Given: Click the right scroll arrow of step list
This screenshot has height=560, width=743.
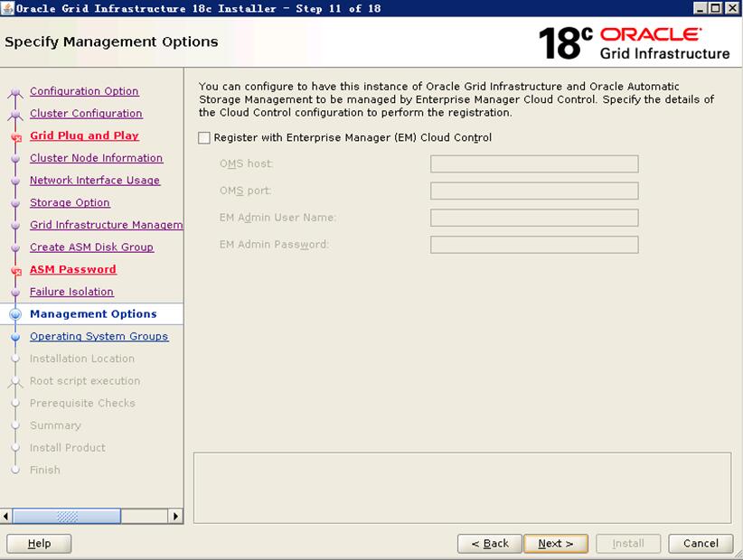Looking at the screenshot, I should pos(175,516).
